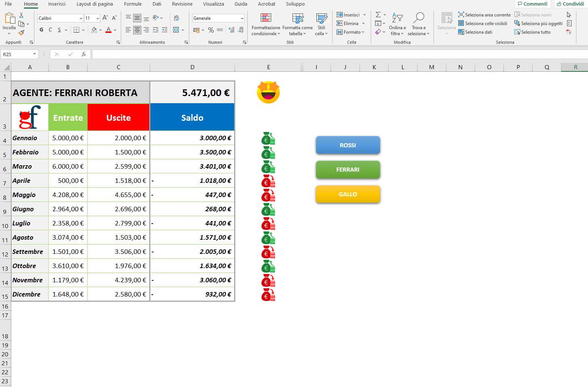Open the Generale number format dropdown
Viewport: 588px width, 387px height.
242,18
